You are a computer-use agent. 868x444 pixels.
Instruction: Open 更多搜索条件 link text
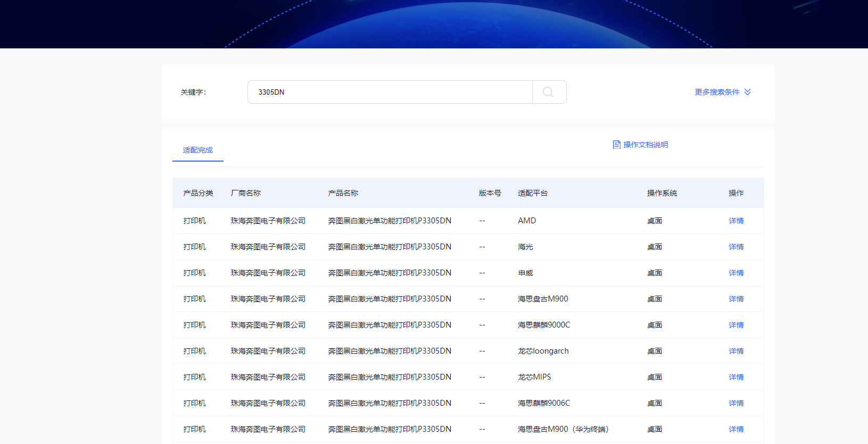pos(717,92)
